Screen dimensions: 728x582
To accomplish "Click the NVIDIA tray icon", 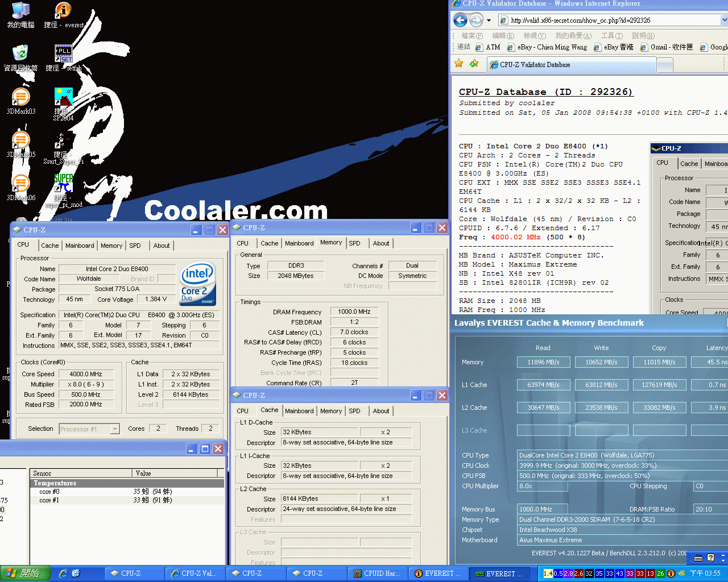I will tap(681, 573).
